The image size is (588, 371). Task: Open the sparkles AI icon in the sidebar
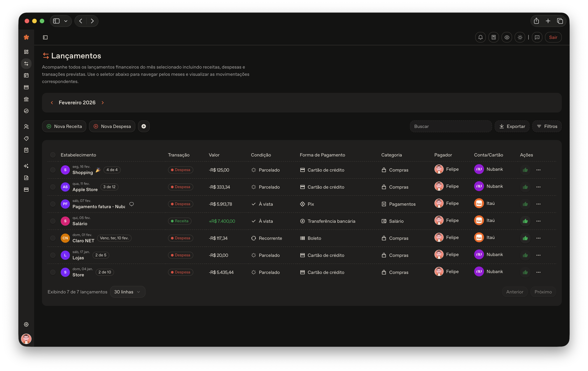26,166
